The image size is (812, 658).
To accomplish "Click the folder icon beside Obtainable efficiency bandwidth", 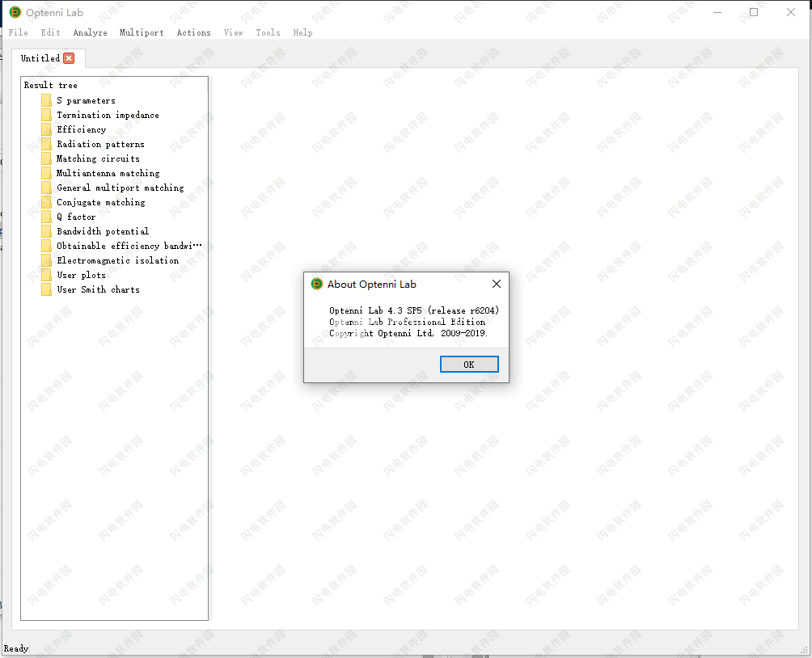I will 46,246.
